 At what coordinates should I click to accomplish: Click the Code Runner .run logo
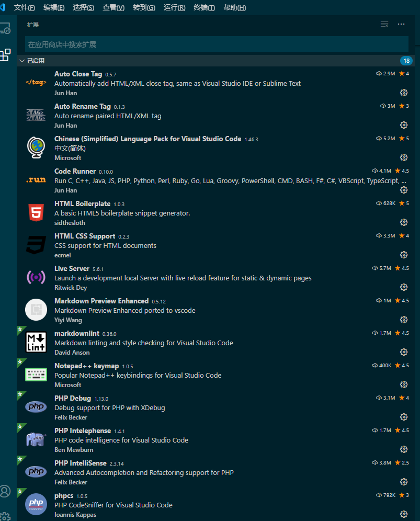pos(36,180)
